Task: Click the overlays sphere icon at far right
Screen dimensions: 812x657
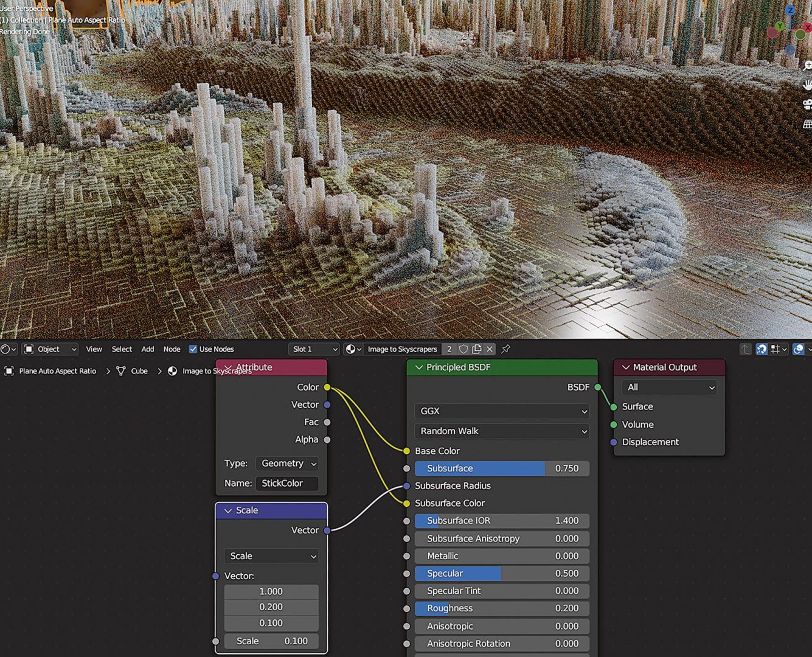Action: (x=799, y=349)
